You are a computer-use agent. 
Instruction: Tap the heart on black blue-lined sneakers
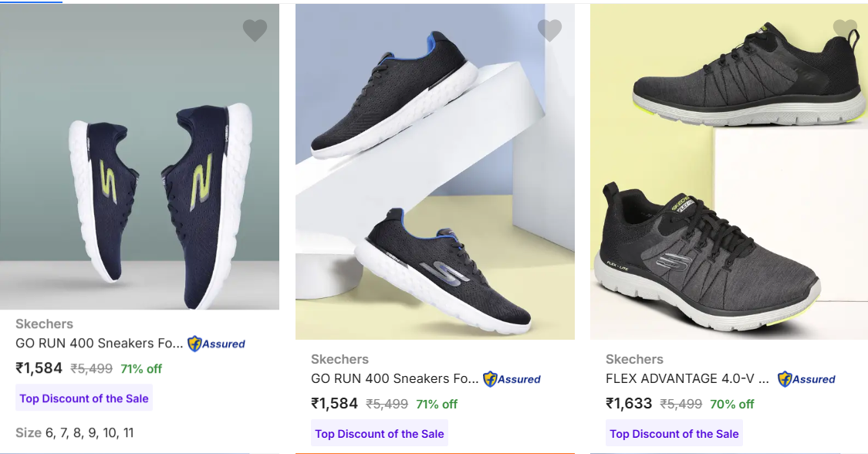[x=549, y=31]
